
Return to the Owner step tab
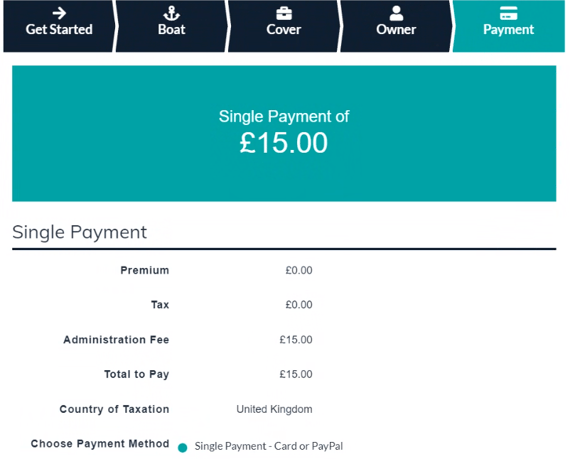coord(396,26)
